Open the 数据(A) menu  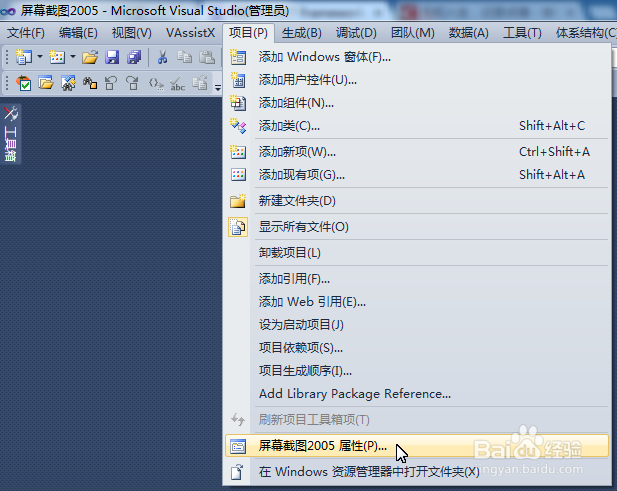(468, 33)
